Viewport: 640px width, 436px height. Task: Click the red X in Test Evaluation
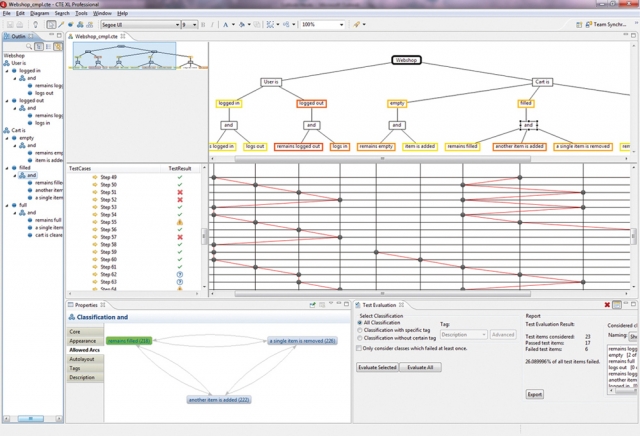point(607,305)
